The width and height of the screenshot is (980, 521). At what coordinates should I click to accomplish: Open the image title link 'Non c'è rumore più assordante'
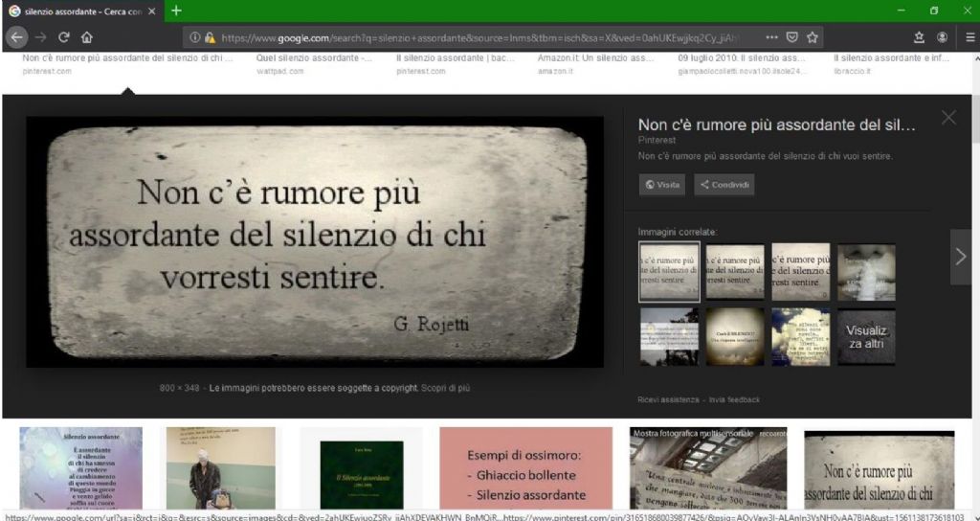(x=777, y=125)
